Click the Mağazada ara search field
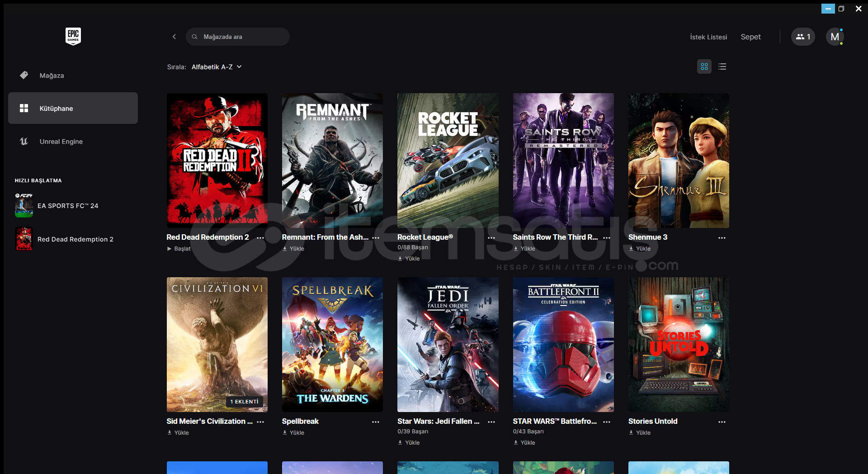 click(238, 37)
